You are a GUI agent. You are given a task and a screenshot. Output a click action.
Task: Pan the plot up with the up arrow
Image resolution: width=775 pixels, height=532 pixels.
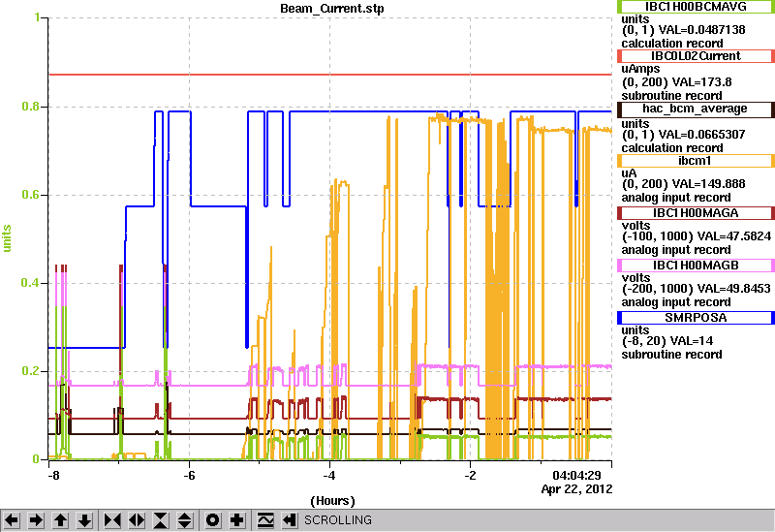61,520
